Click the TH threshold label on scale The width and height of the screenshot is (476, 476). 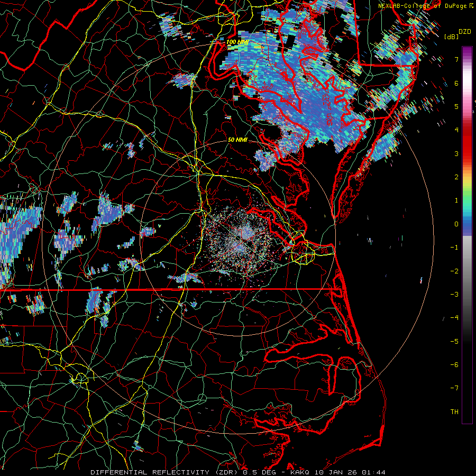coord(454,412)
